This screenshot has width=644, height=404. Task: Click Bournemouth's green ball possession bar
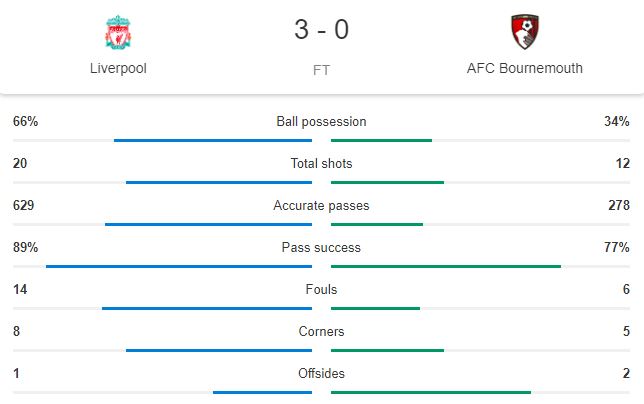coord(381,140)
